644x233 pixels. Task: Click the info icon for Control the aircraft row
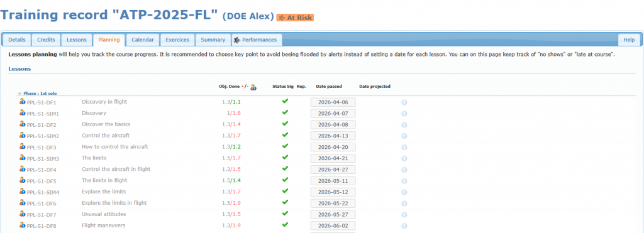tap(404, 136)
